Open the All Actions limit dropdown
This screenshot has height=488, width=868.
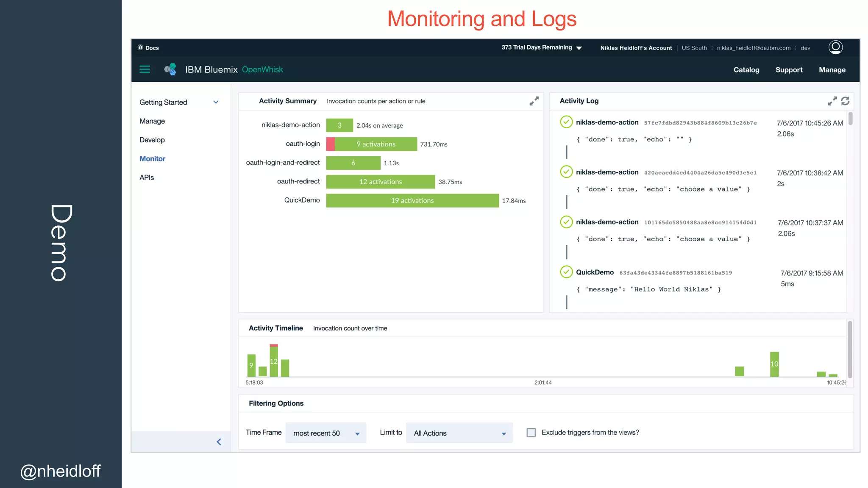click(x=459, y=433)
